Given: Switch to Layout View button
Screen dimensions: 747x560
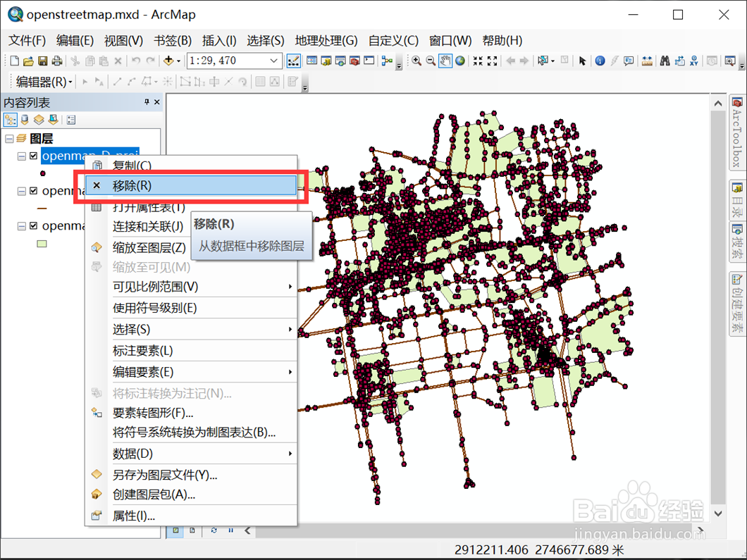Looking at the screenshot, I should click(192, 530).
